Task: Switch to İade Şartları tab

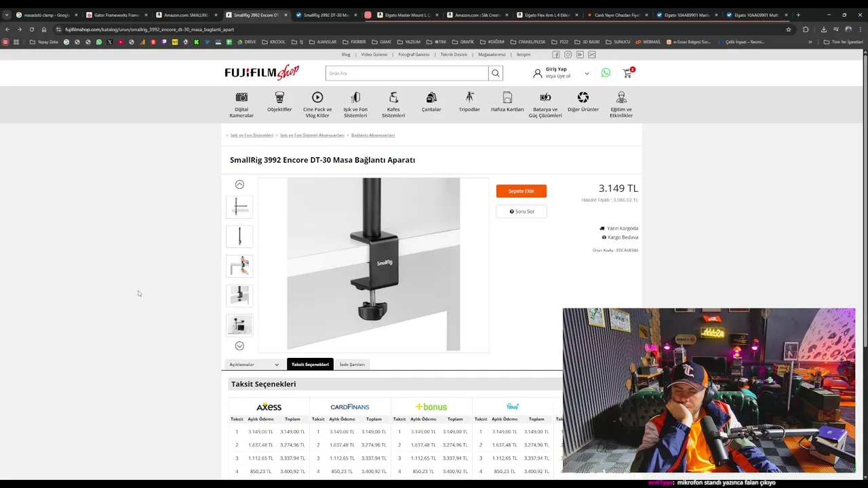Action: point(352,365)
